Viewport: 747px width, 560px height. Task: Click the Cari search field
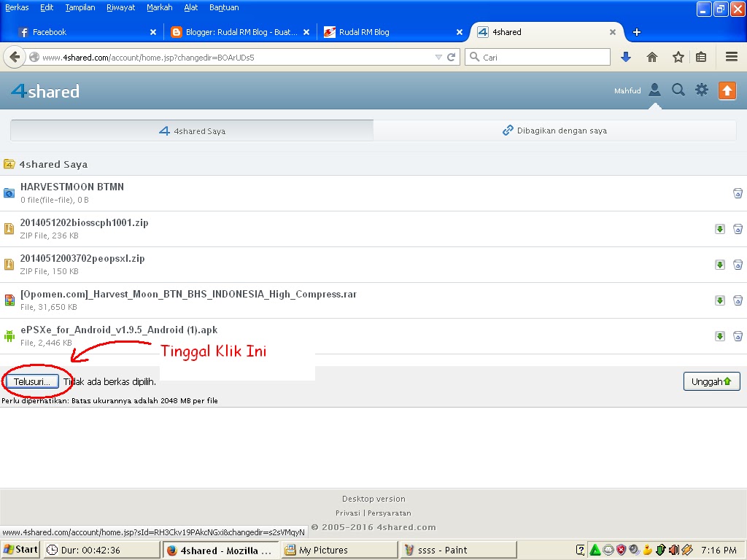coord(538,57)
